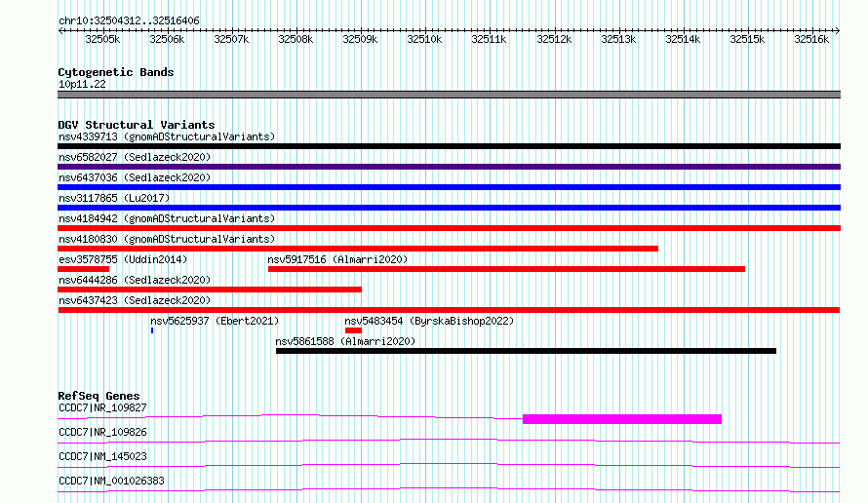Screen dimensions: 868x503
Task: Click the 32508k ruler tick label
Action: click(296, 39)
